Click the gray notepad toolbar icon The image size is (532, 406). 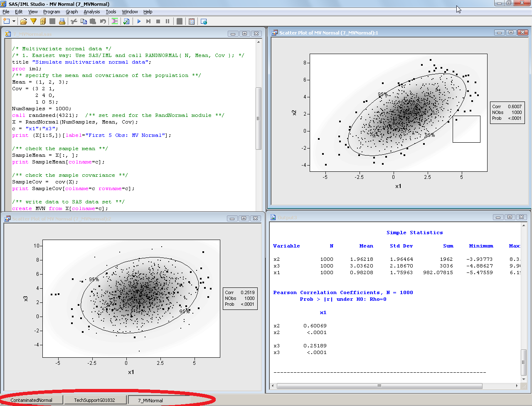pos(180,21)
